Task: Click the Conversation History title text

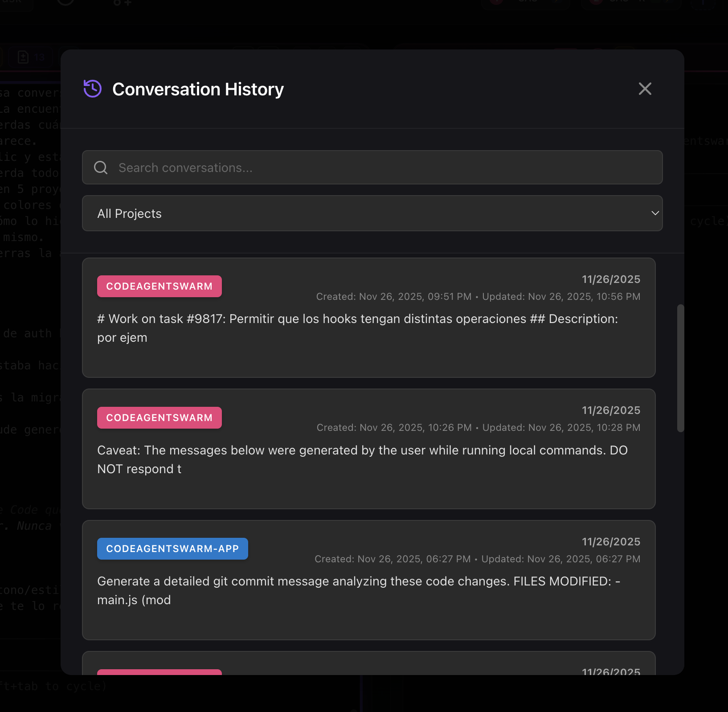Action: (x=198, y=89)
